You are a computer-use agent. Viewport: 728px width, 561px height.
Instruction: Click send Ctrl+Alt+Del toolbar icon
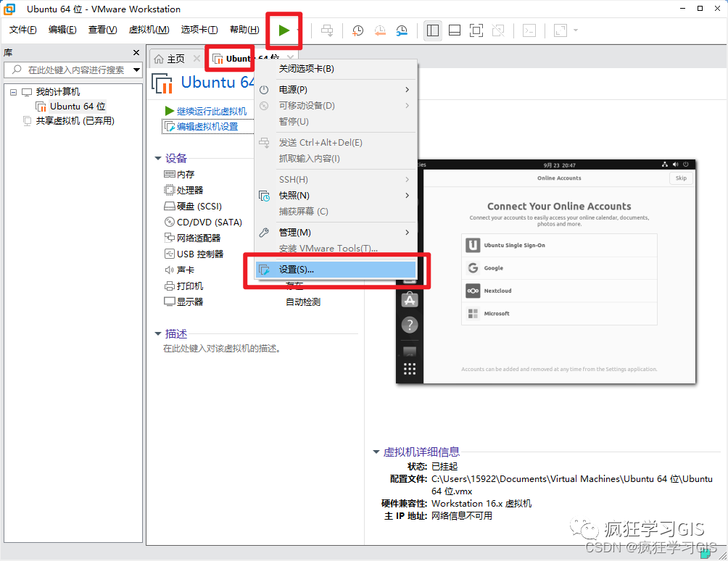pos(327,30)
